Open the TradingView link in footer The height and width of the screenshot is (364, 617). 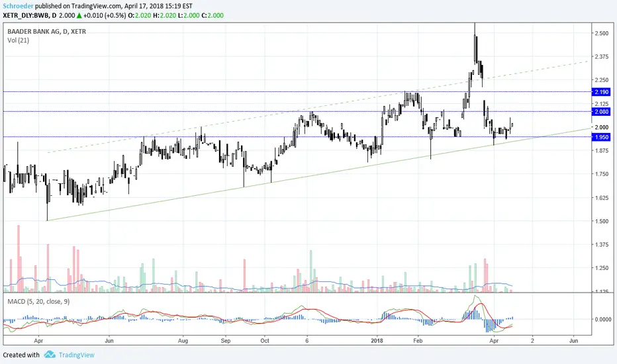pos(76,355)
